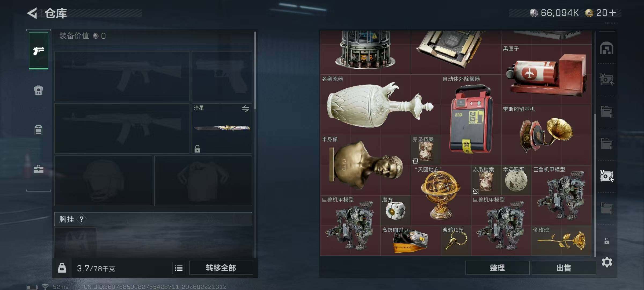
Task: Click the 出售 sell button
Action: [563, 268]
